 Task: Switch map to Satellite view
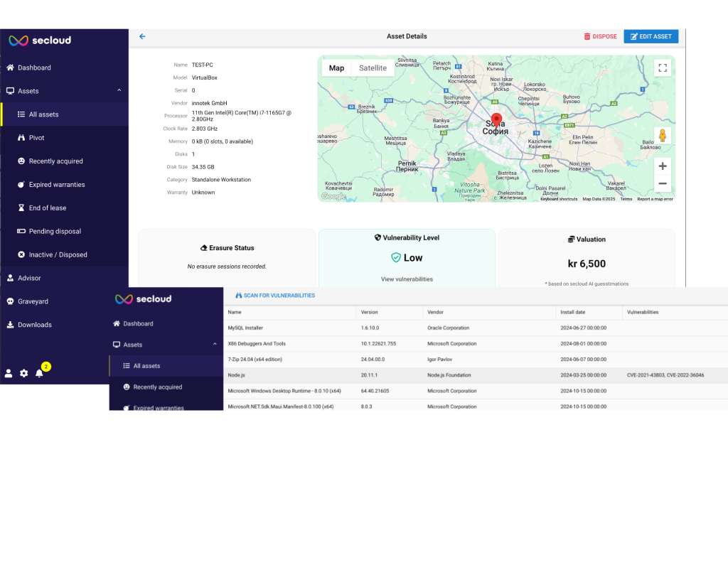[373, 68]
